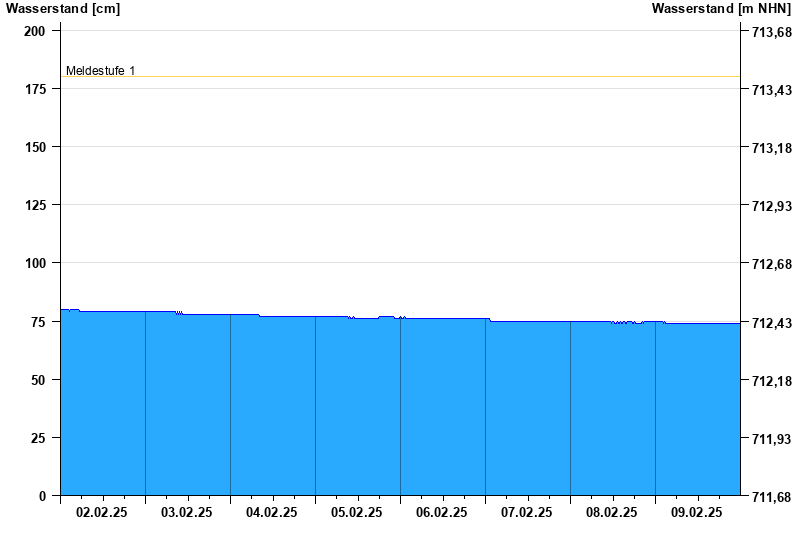Choose the 08.02.25 date label
The width and height of the screenshot is (800, 550).
coord(612,512)
